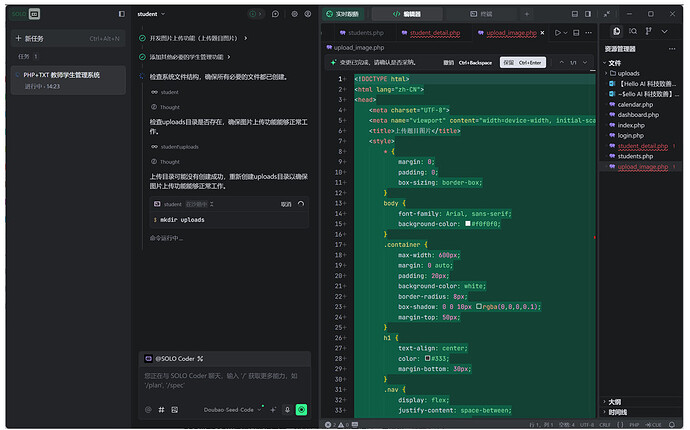Screen dimensions: 690x430
Task: Expand the uploads folder in file tree
Action: coord(627,73)
